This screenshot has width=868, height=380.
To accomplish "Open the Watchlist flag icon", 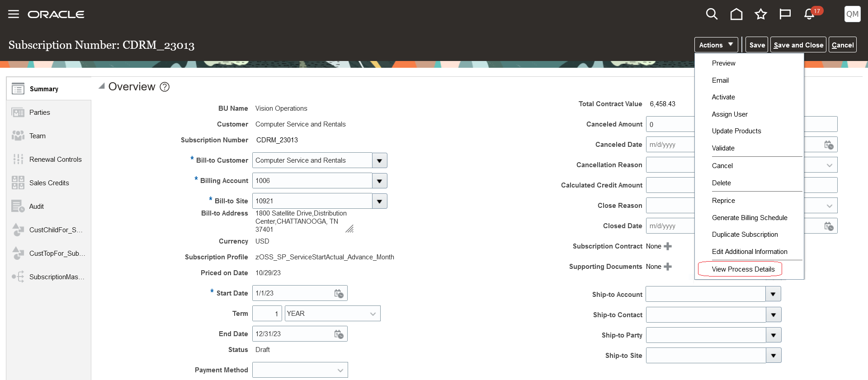I will click(785, 14).
